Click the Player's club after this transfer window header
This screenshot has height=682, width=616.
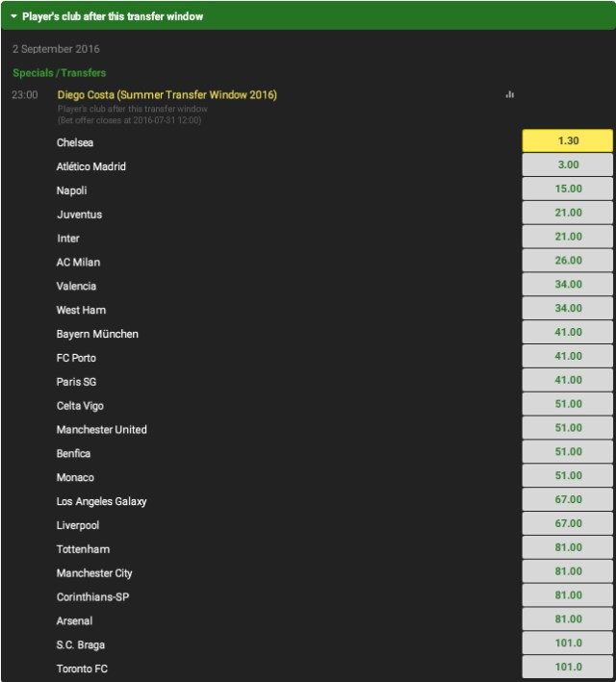(x=308, y=16)
